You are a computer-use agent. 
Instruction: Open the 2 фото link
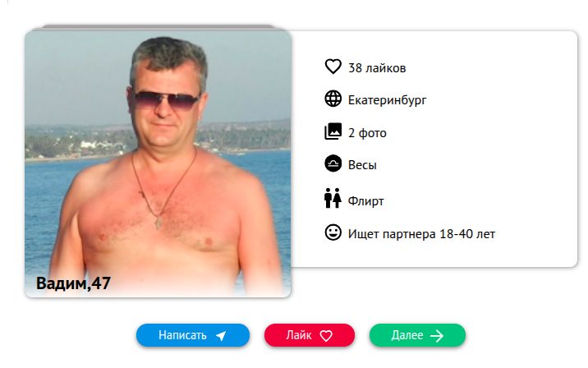tap(367, 133)
